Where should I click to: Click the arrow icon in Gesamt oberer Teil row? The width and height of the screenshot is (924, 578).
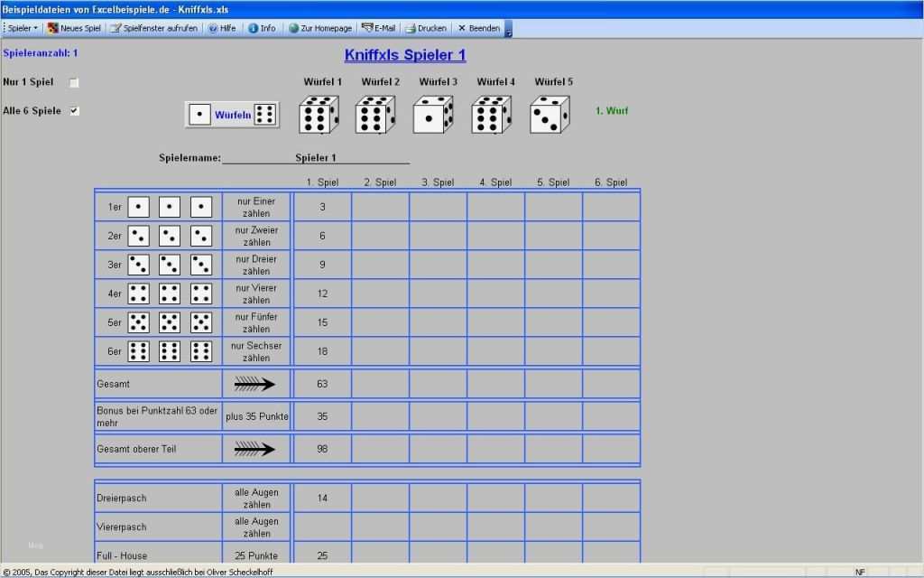[254, 449]
